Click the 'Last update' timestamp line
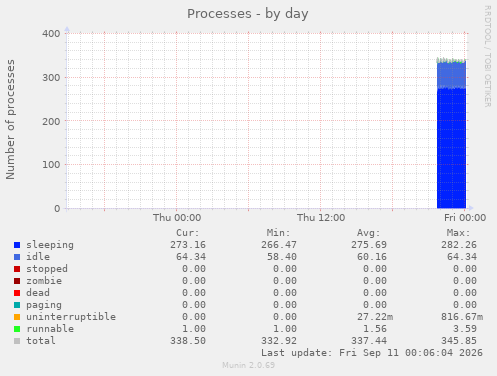This screenshot has width=497, height=376. (x=372, y=353)
